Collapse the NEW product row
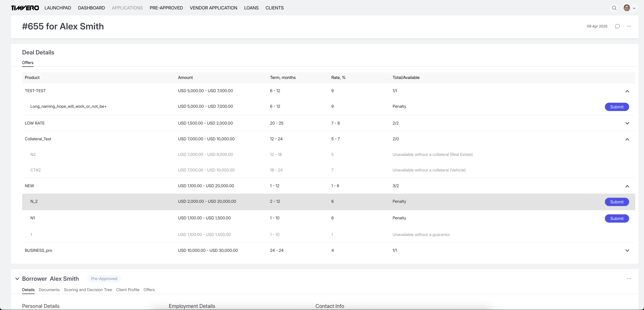The width and height of the screenshot is (644, 310). pos(627,186)
